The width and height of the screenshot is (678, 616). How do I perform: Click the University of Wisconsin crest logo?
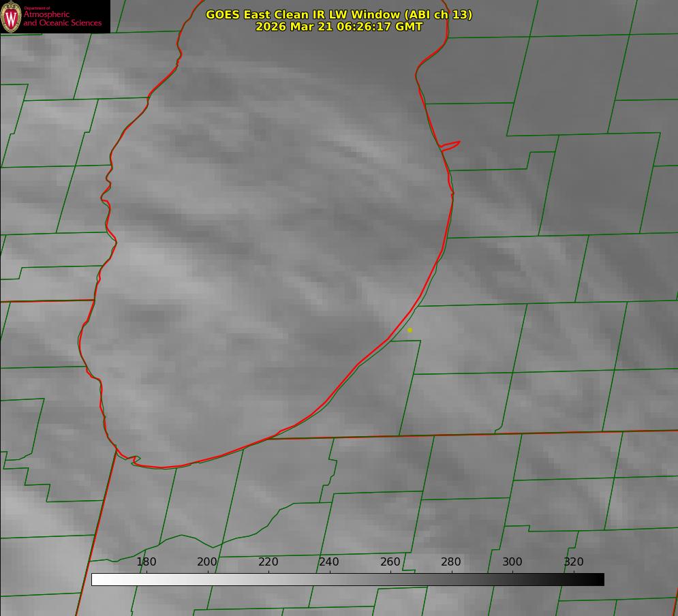tap(11, 16)
